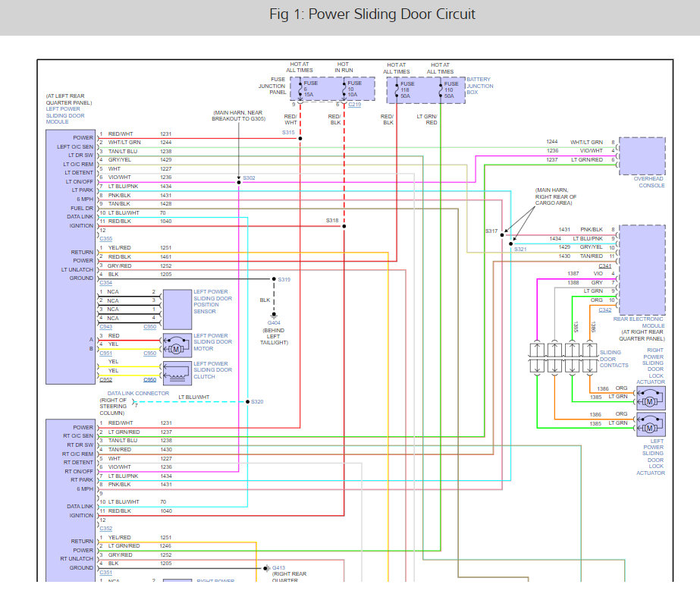Open the C351 connector link
Screen dimensions: 700x597
pos(106,573)
